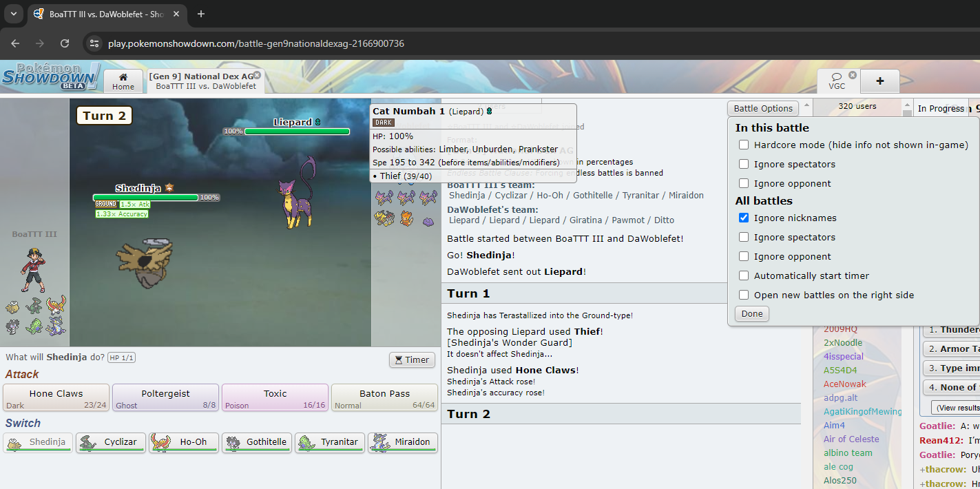
Task: Enable Automatically start timer
Action: click(744, 275)
